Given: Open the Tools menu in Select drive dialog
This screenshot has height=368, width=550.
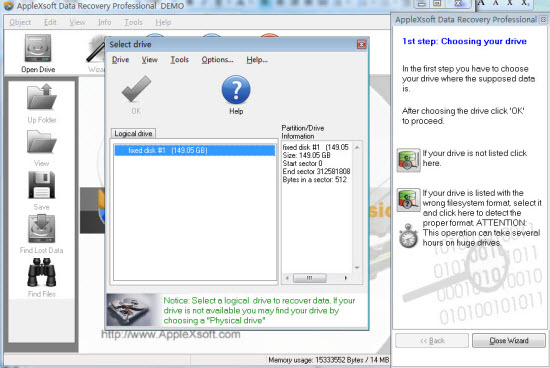Looking at the screenshot, I should pyautogui.click(x=180, y=60).
